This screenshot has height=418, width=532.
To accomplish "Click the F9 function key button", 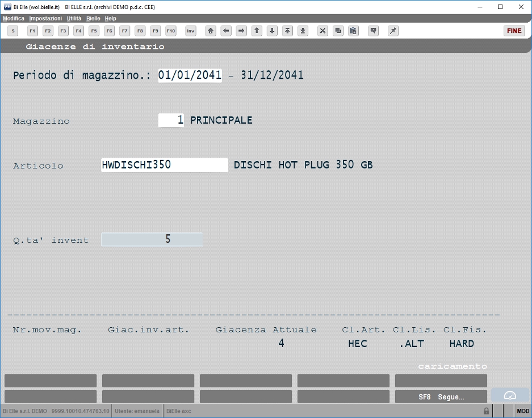I will tap(156, 31).
